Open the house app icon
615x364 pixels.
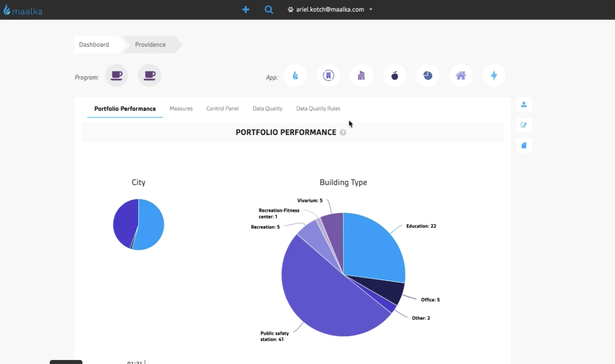[461, 76]
